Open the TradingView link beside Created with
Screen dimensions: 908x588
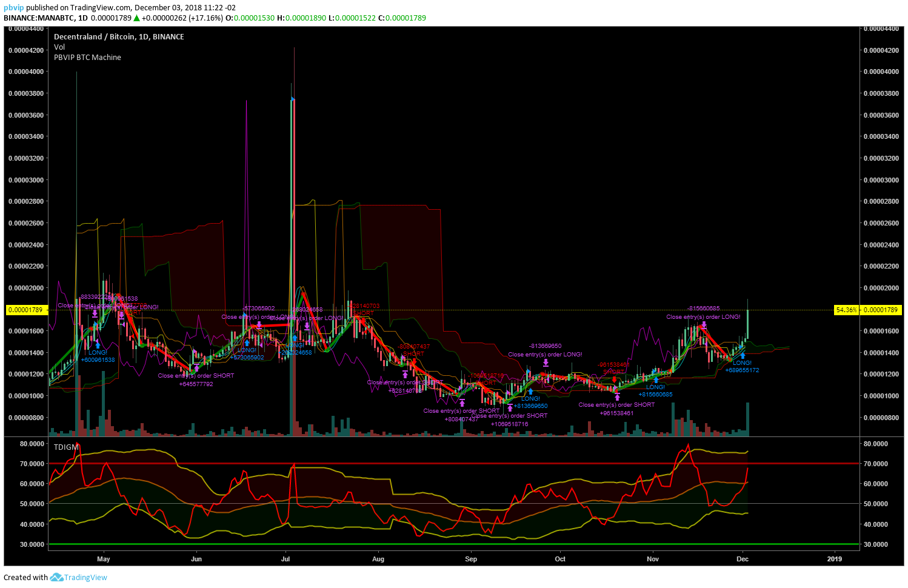85,578
